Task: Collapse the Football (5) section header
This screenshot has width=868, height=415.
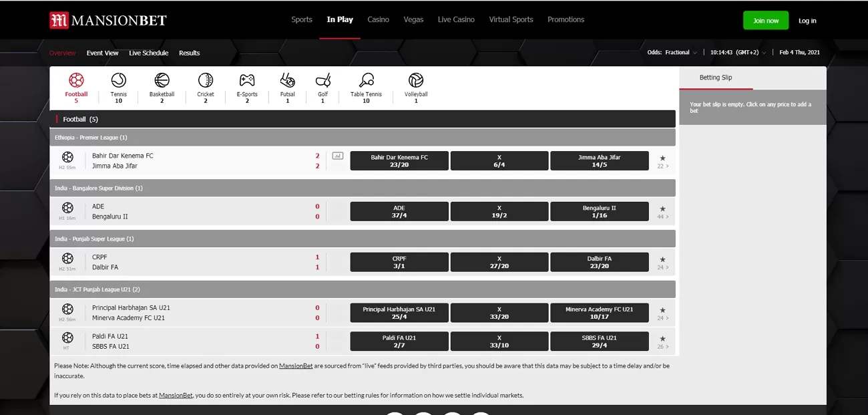Action: tap(363, 119)
